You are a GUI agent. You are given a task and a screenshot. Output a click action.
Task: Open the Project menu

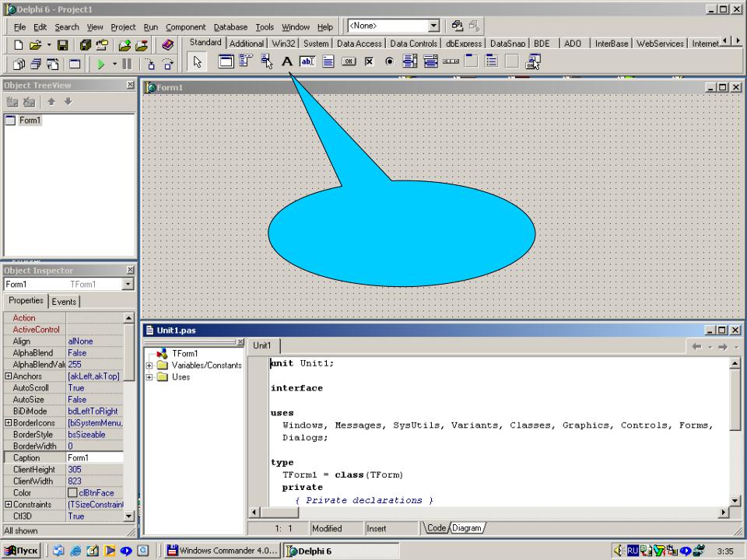[x=123, y=27]
